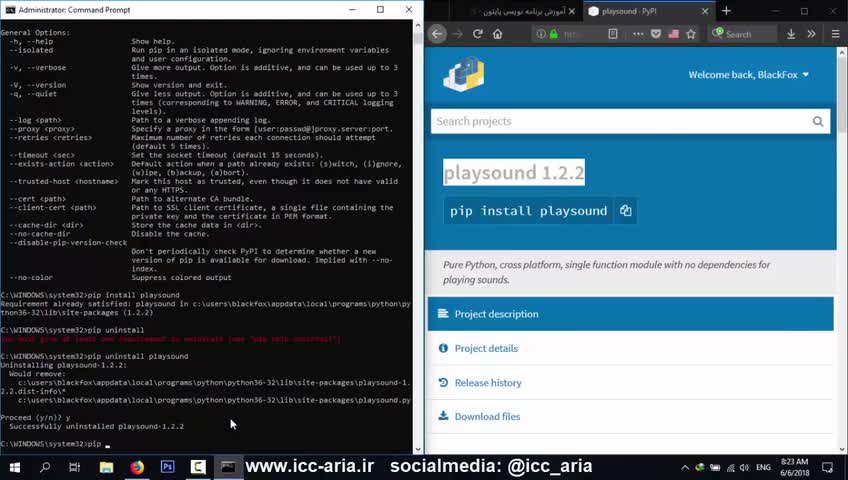848x480 pixels.
Task: Copy pip install playsound to clipboard
Action: pyautogui.click(x=626, y=211)
